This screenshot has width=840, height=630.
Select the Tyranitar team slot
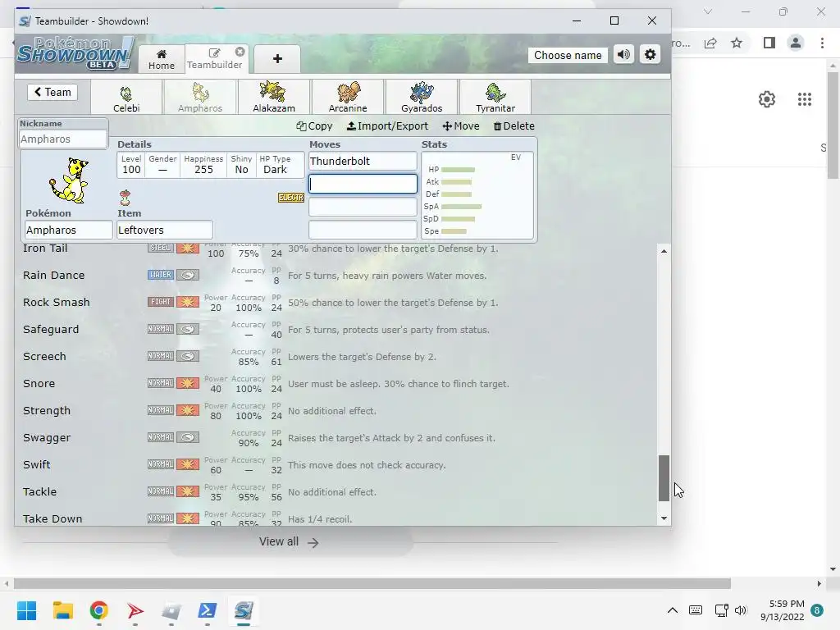[x=495, y=97]
